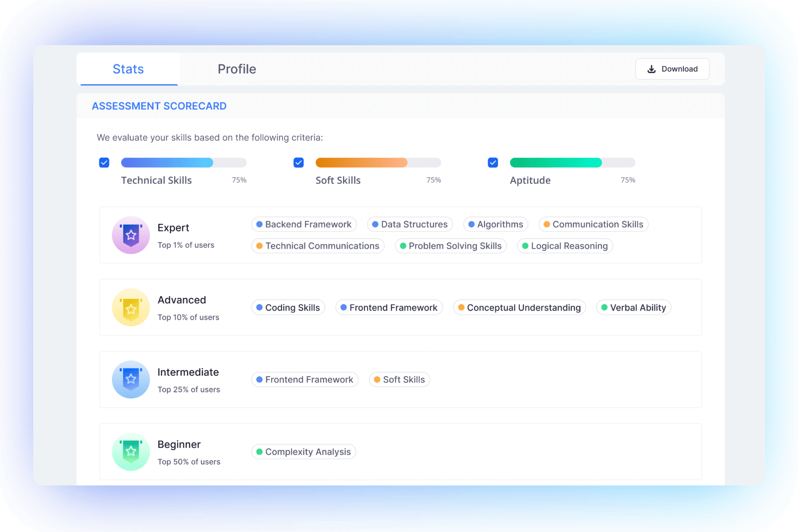Image resolution: width=798 pixels, height=532 pixels.
Task: Click the download arrow icon
Action: [651, 69]
